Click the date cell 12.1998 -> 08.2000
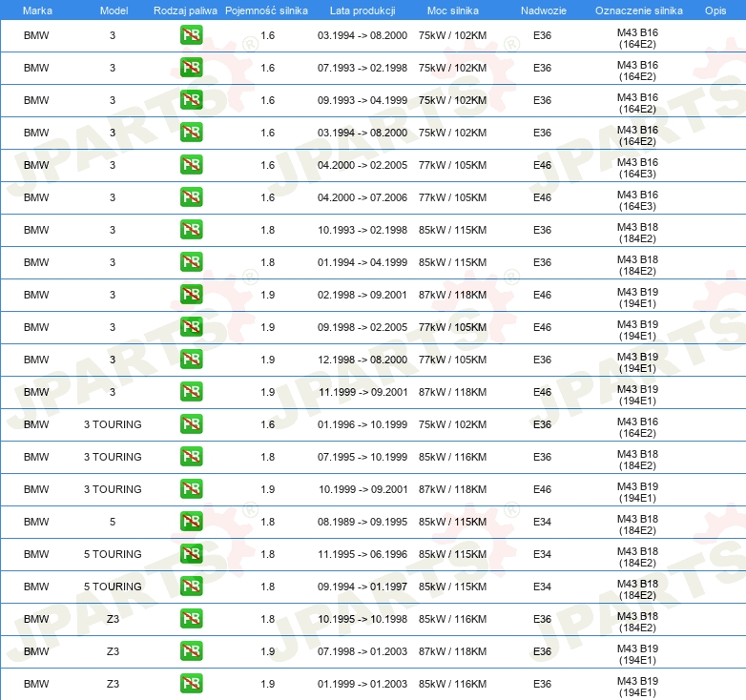 363,360
